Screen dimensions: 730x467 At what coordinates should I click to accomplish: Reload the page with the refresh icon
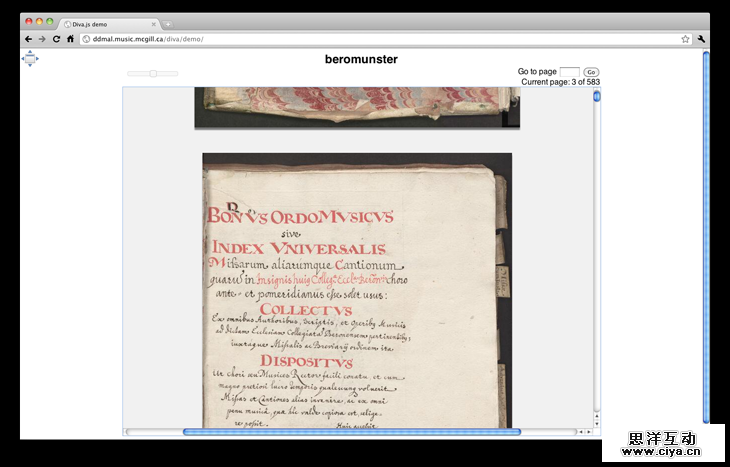click(56, 39)
